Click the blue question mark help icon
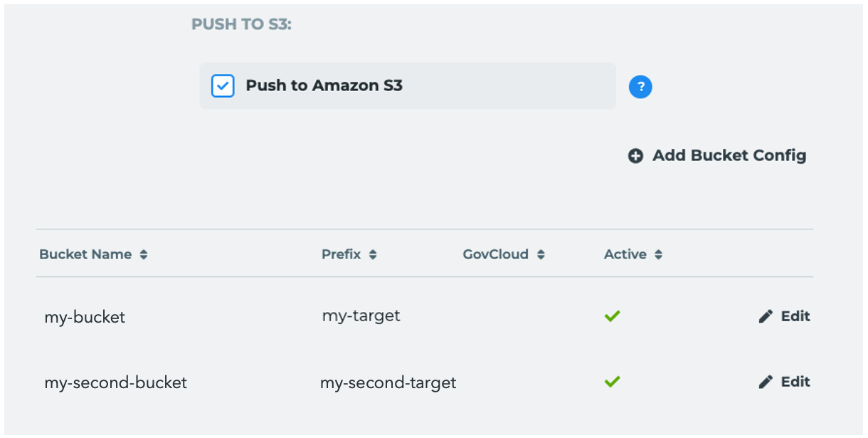This screenshot has height=438, width=868. point(640,87)
